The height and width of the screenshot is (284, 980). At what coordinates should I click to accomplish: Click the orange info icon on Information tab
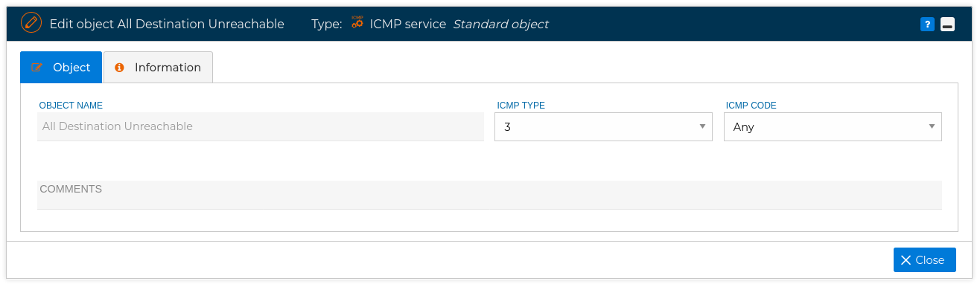119,68
